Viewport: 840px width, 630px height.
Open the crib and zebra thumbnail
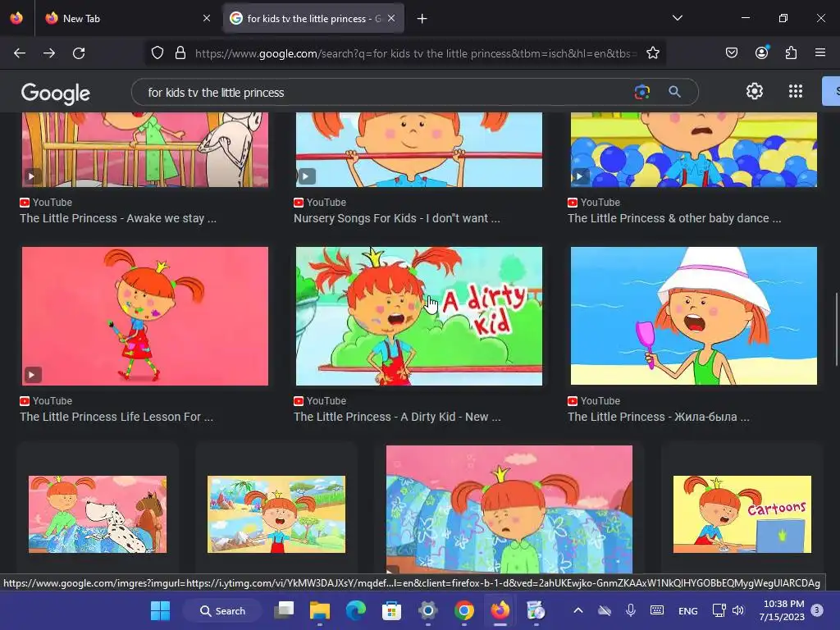click(145, 149)
